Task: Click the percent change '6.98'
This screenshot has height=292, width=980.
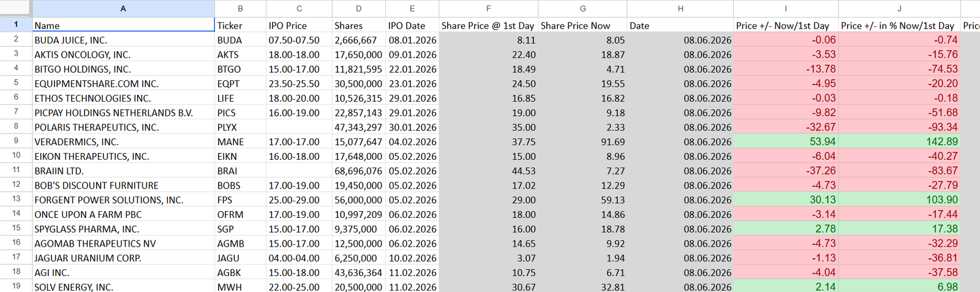Action: 899,286
